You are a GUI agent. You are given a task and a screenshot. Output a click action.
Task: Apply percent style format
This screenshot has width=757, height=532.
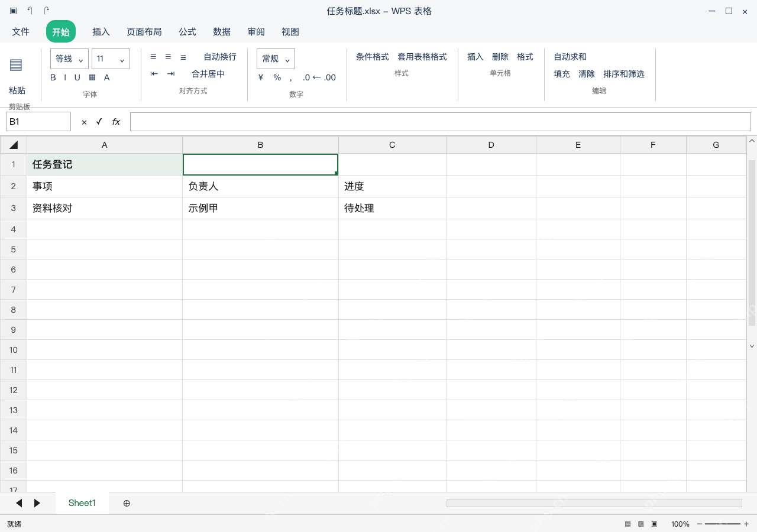277,77
